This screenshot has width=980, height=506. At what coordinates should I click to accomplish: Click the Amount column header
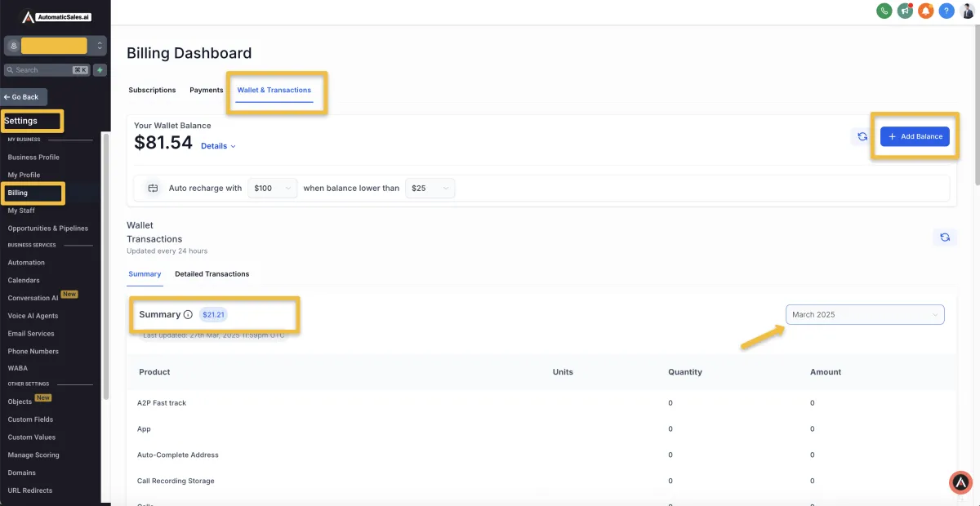click(x=826, y=372)
